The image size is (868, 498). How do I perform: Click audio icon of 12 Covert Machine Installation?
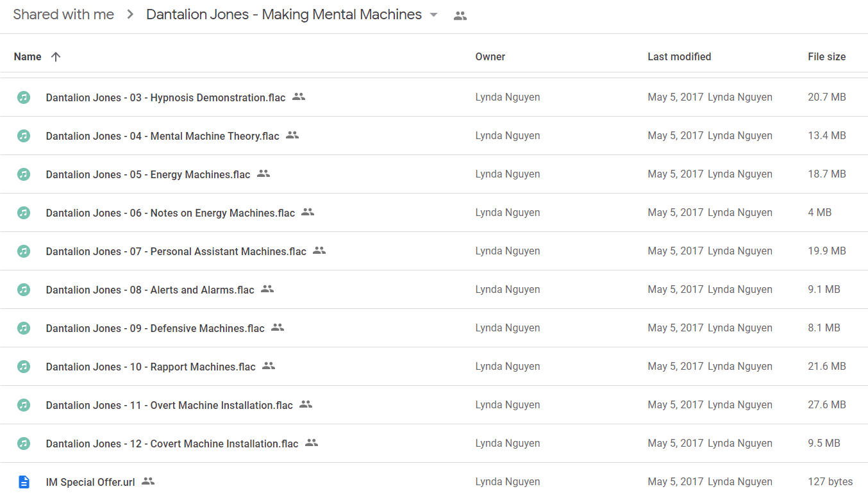(x=24, y=444)
